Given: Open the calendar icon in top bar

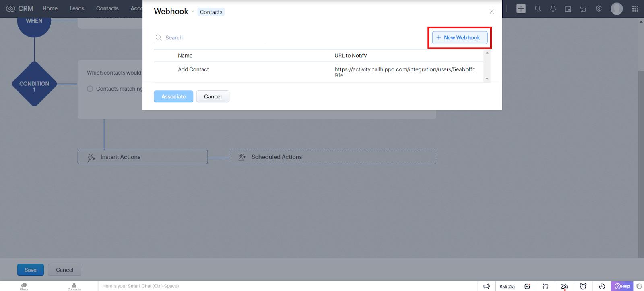Looking at the screenshot, I should [568, 8].
